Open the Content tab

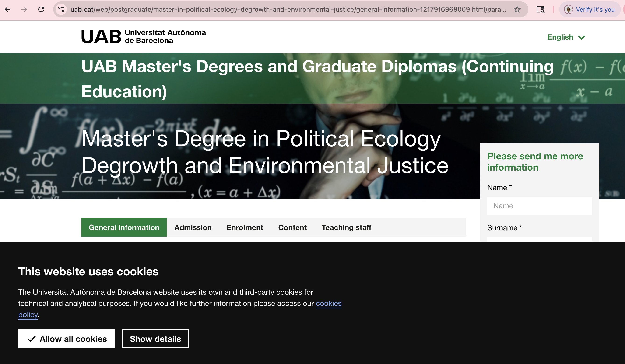292,227
